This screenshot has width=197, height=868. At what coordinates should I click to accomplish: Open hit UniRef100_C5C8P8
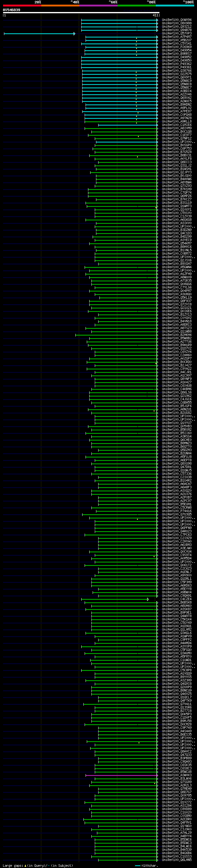[x=177, y=670]
